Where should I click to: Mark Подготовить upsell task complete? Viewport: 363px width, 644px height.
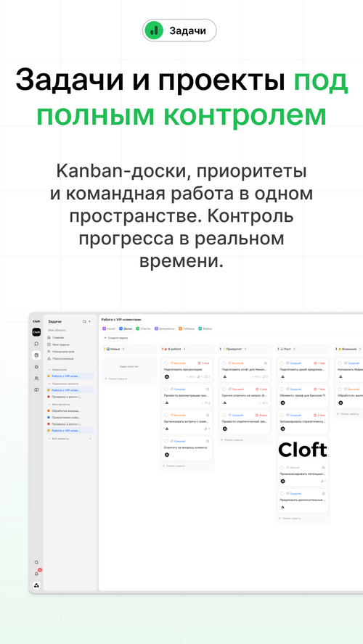(282, 363)
